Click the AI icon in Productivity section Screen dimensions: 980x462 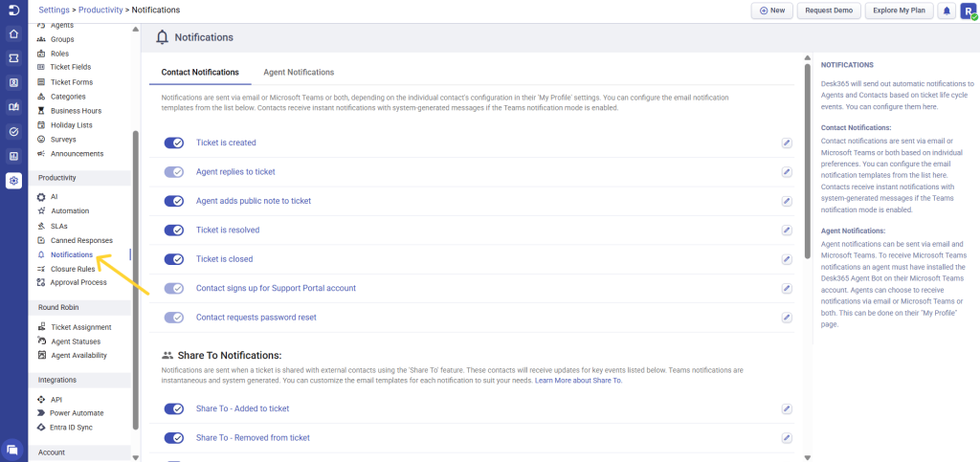tap(41, 197)
